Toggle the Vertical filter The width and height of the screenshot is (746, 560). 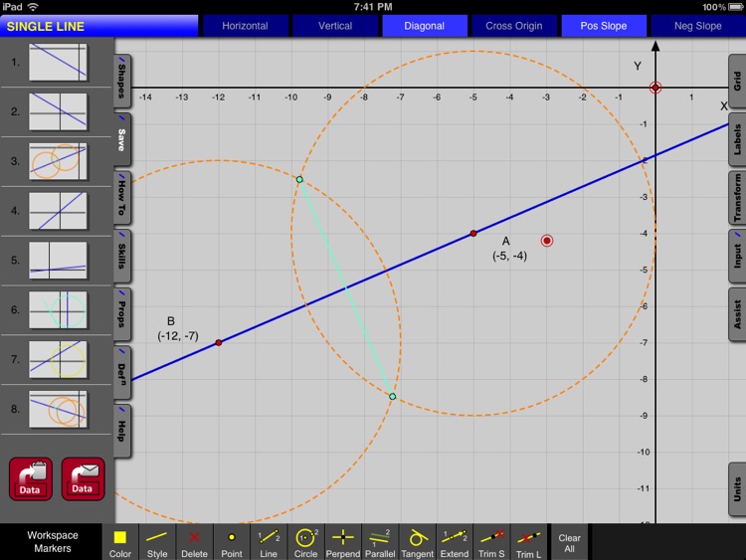(335, 26)
